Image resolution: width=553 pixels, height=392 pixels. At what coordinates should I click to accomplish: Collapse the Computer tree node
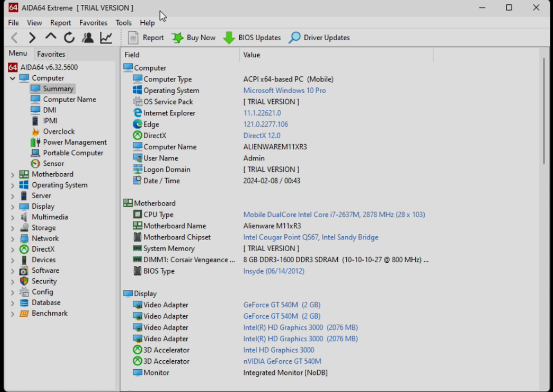12,78
